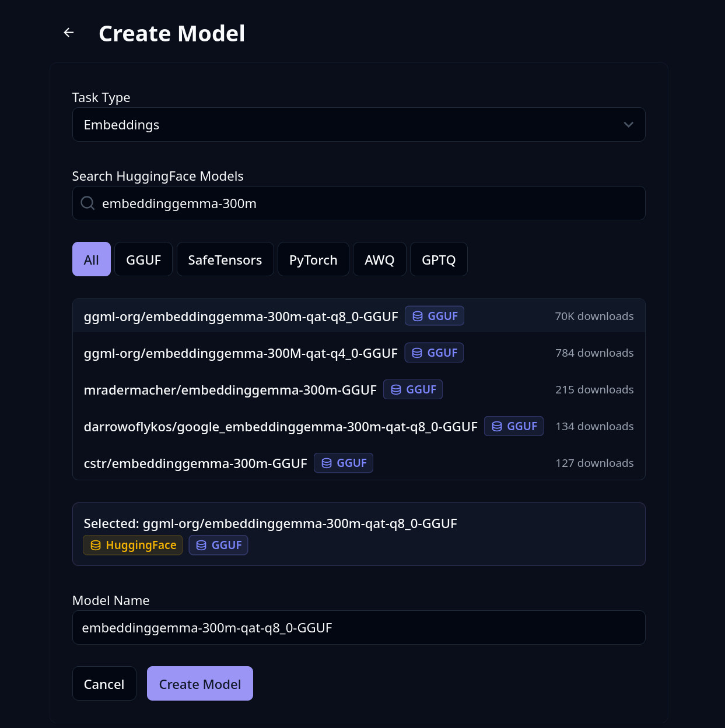Filter results by SafeTensors format
This screenshot has height=728, width=725.
[225, 259]
